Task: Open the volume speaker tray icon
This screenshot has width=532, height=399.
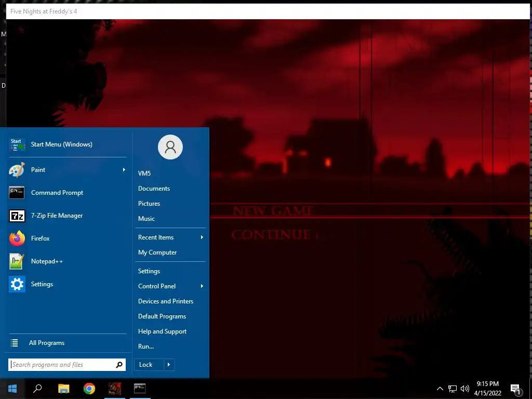Action: tap(465, 389)
